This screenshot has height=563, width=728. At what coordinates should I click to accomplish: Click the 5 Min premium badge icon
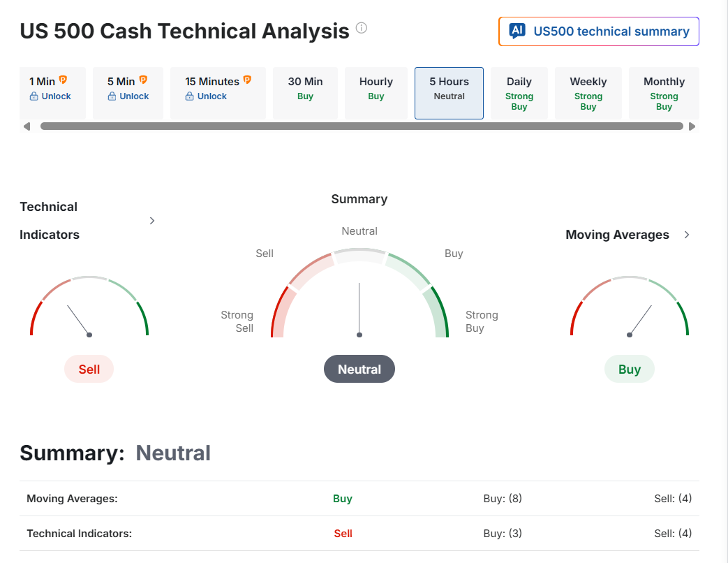(143, 80)
